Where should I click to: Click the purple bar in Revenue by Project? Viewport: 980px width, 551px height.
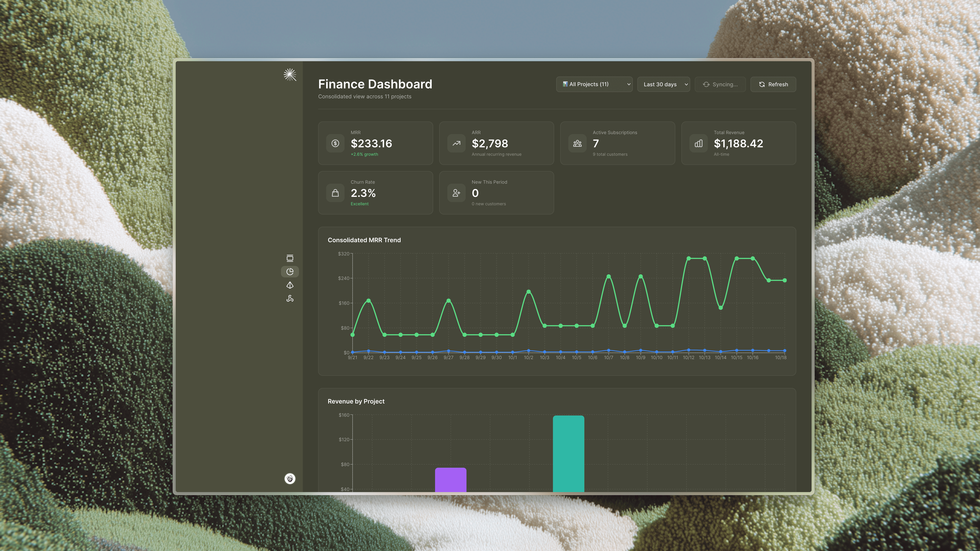tap(450, 479)
